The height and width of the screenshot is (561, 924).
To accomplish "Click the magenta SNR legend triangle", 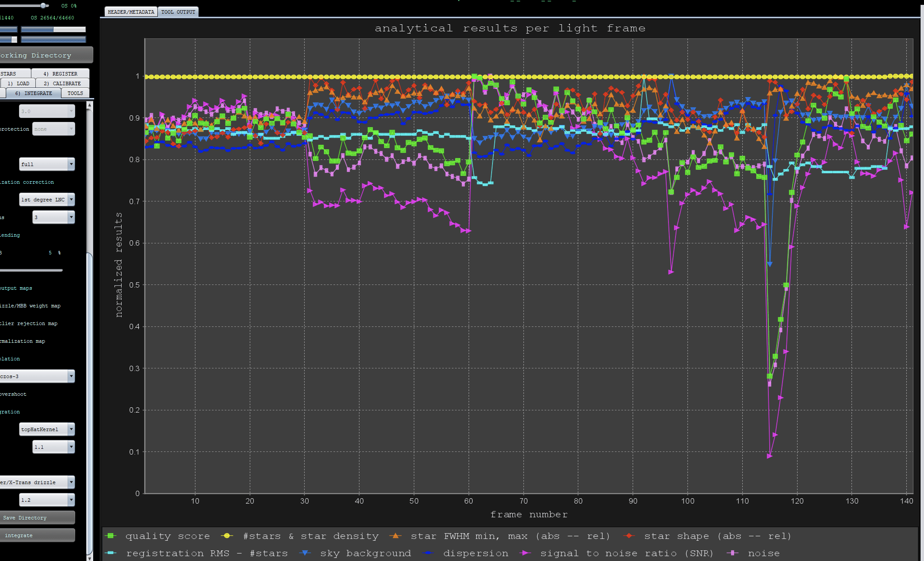I will [525, 553].
